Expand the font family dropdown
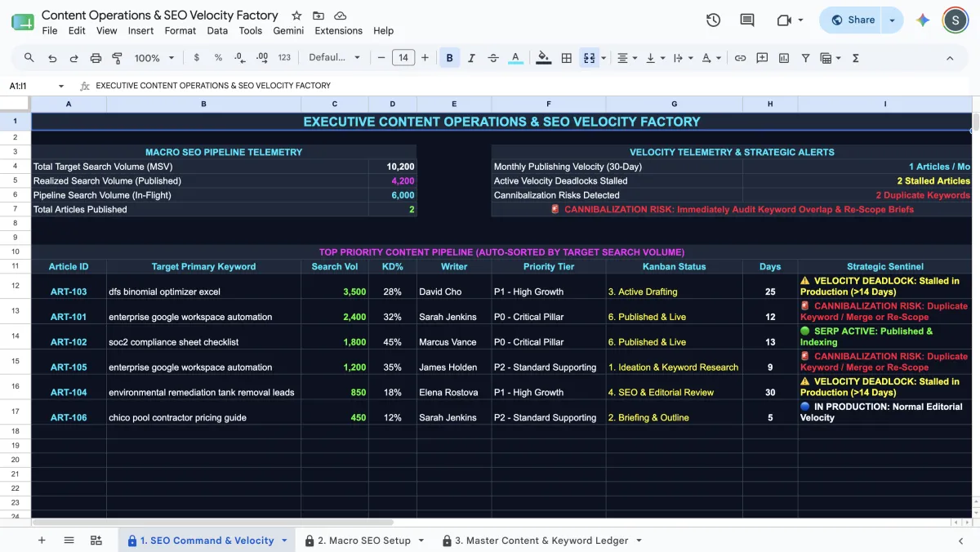Image resolution: width=980 pixels, height=552 pixels. [334, 58]
